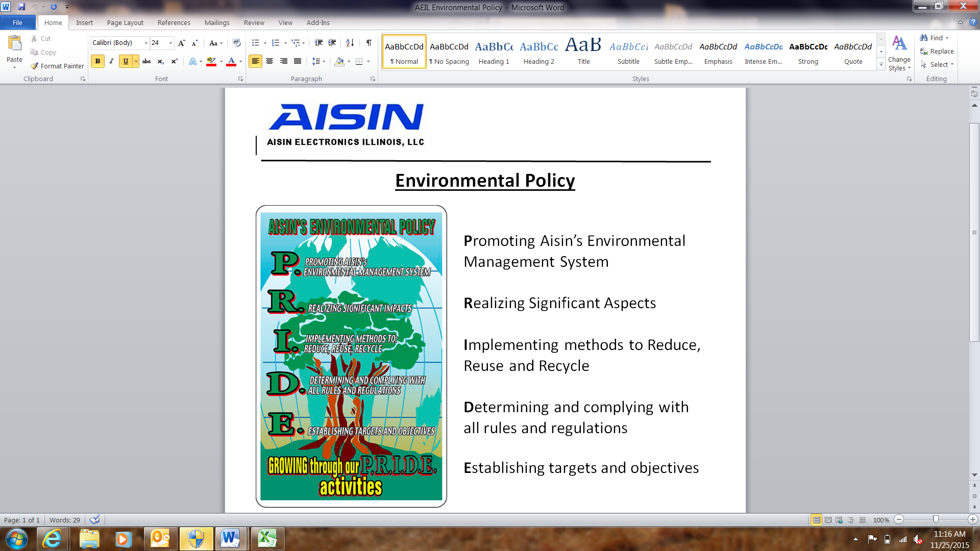Toggle Align Text Left
This screenshot has height=551, width=980.
click(255, 61)
